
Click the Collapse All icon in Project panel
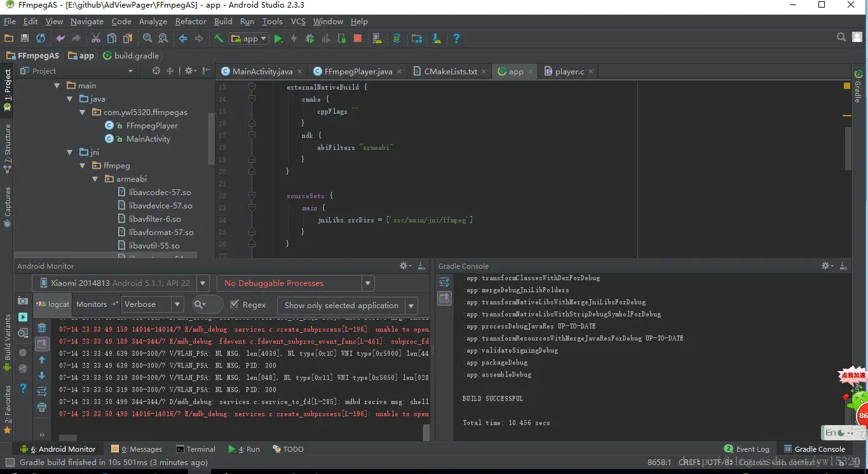(170, 71)
